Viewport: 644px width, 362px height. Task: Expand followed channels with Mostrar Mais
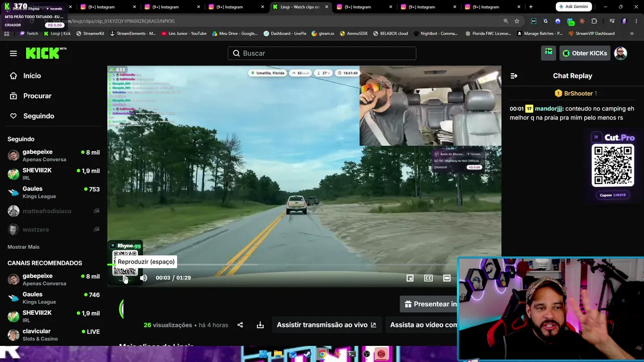(23, 247)
